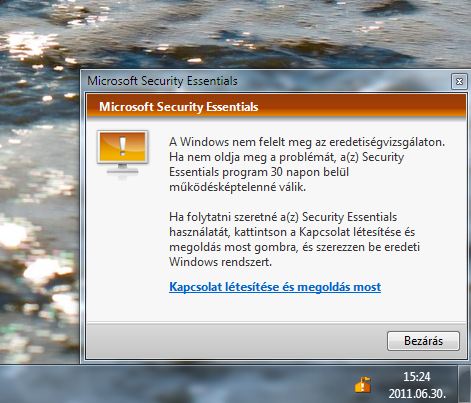Click the blank white area beneath the blue link

(275, 308)
